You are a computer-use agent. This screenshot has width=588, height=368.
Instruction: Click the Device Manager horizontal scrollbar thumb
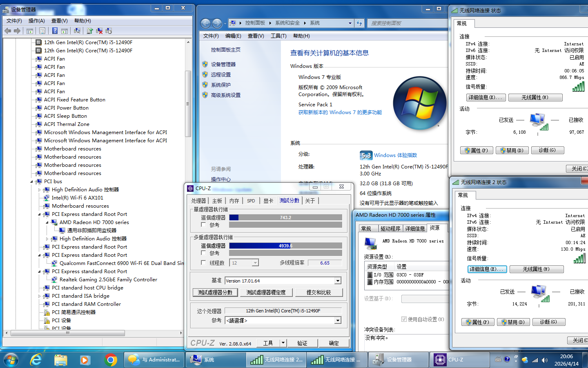[x=68, y=333]
